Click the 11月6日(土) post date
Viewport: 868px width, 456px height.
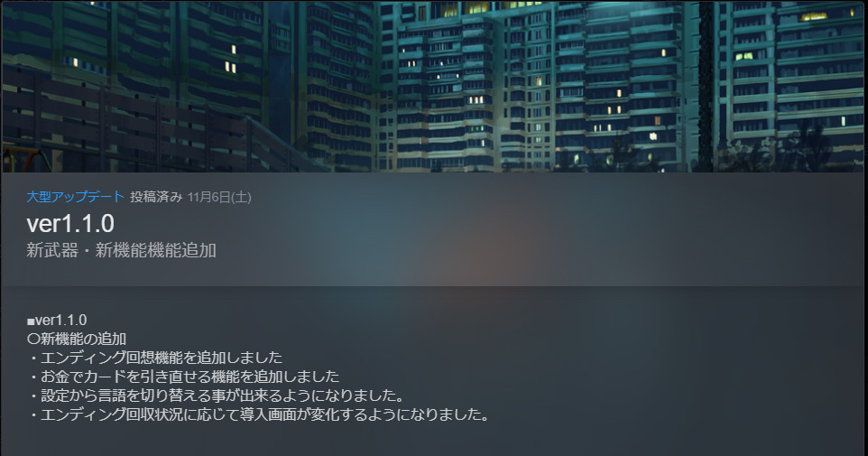point(219,197)
